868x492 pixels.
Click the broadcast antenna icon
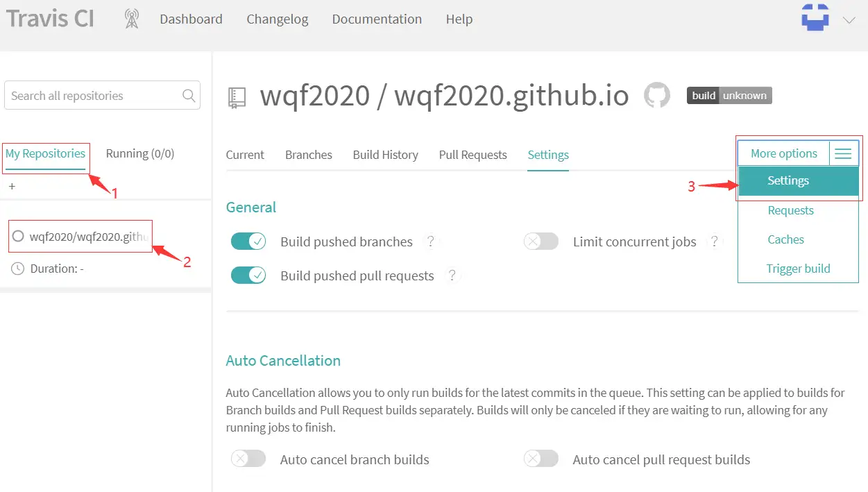point(131,19)
